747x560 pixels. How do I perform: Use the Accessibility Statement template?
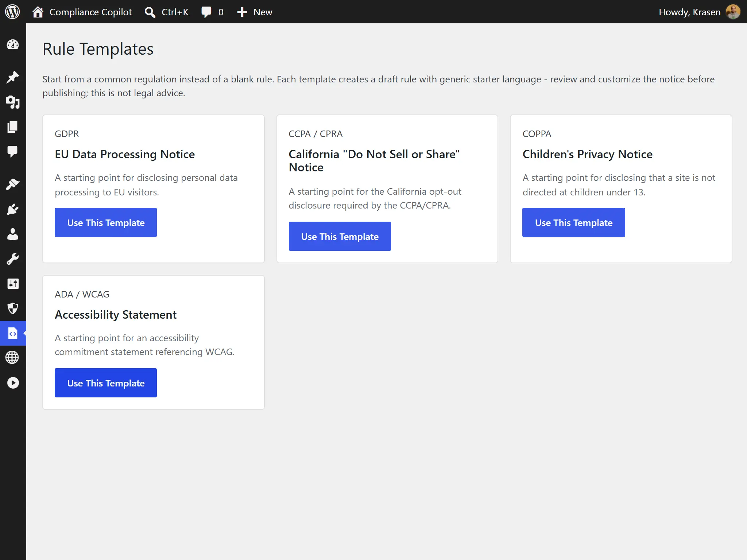coord(106,383)
